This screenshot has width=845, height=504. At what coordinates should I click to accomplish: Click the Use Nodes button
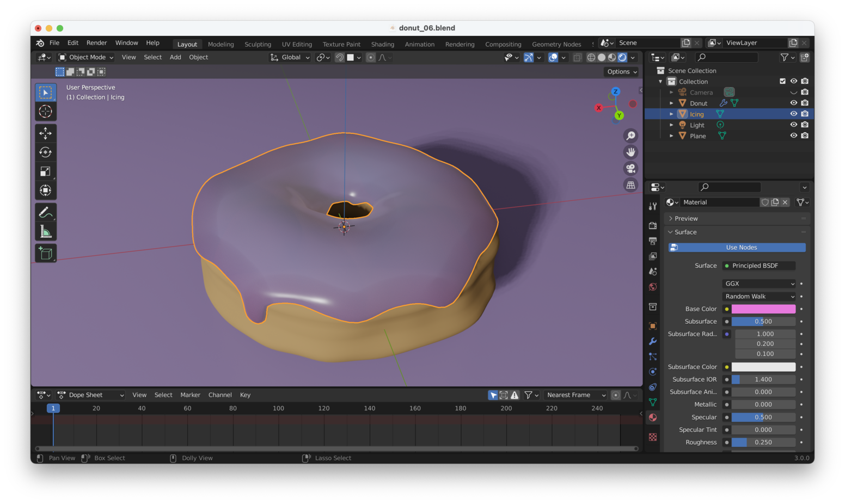(x=736, y=247)
